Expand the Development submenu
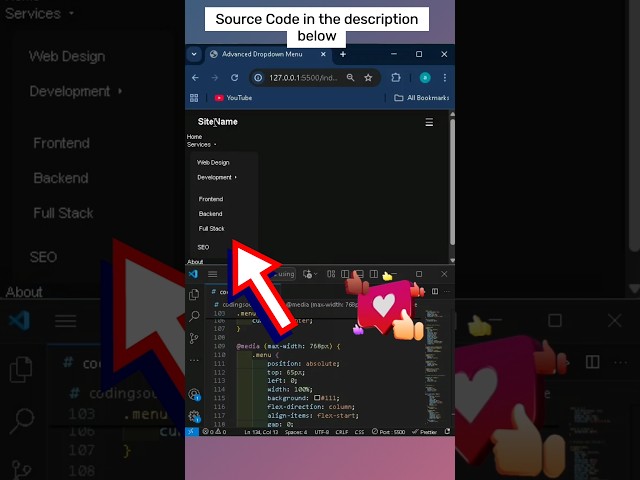640x480 pixels. 217,177
